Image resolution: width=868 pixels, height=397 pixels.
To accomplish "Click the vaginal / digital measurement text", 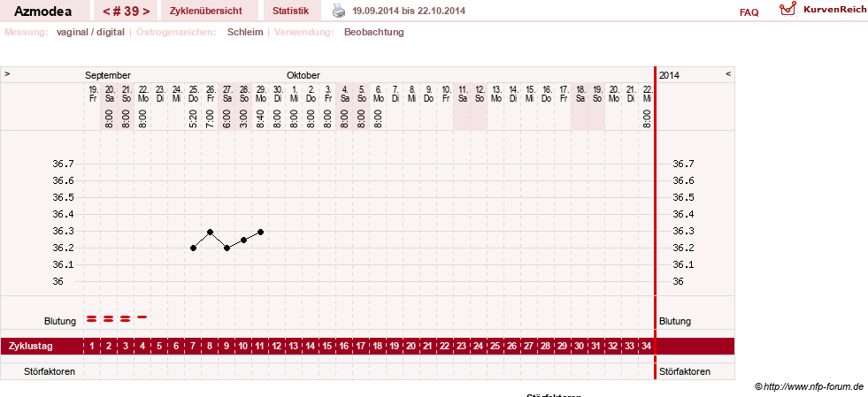I will 90,32.
